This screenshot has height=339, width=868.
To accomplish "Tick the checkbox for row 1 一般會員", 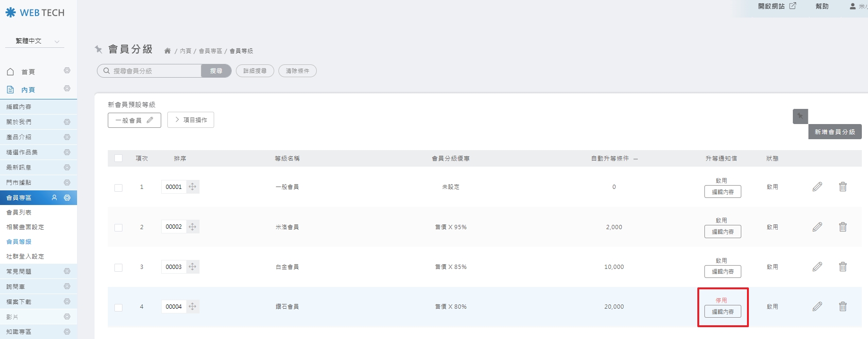I will tap(118, 188).
